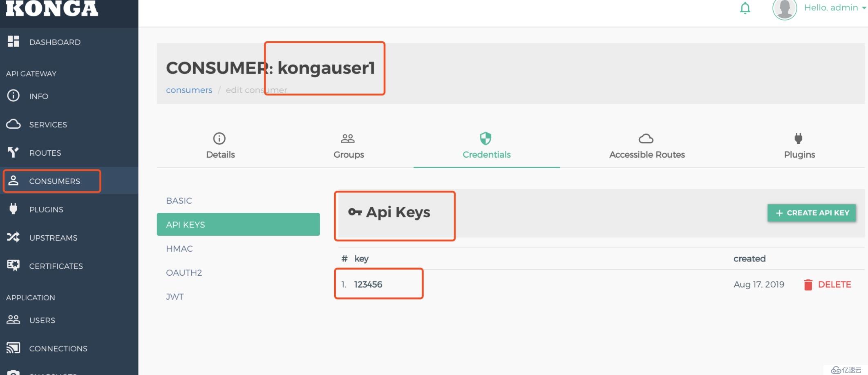Viewport: 868px width, 375px height.
Task: Open the Hello, admin dropdown
Action: click(x=835, y=8)
